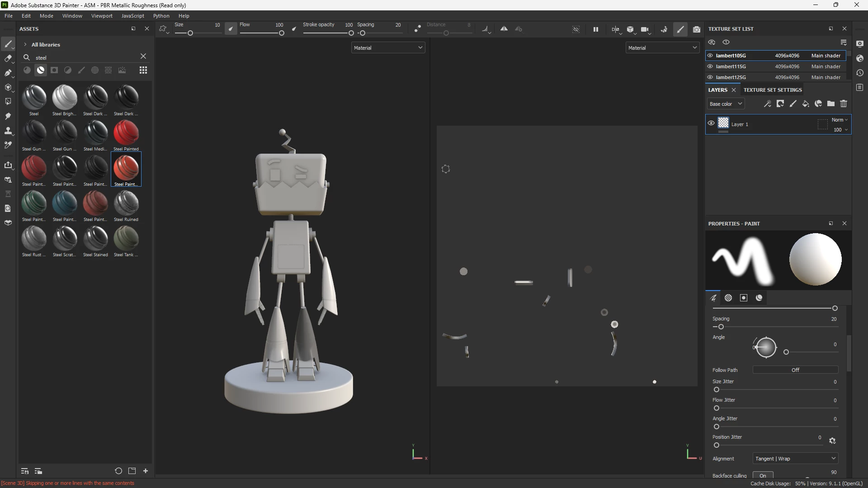The image size is (868, 488).
Task: Hide Layer 1 using eye icon
Action: click(711, 123)
